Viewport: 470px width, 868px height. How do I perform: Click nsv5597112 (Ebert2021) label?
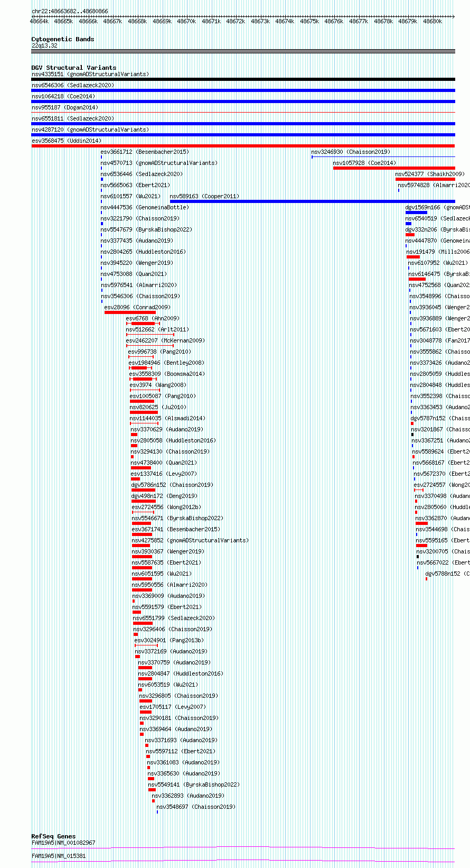click(181, 751)
